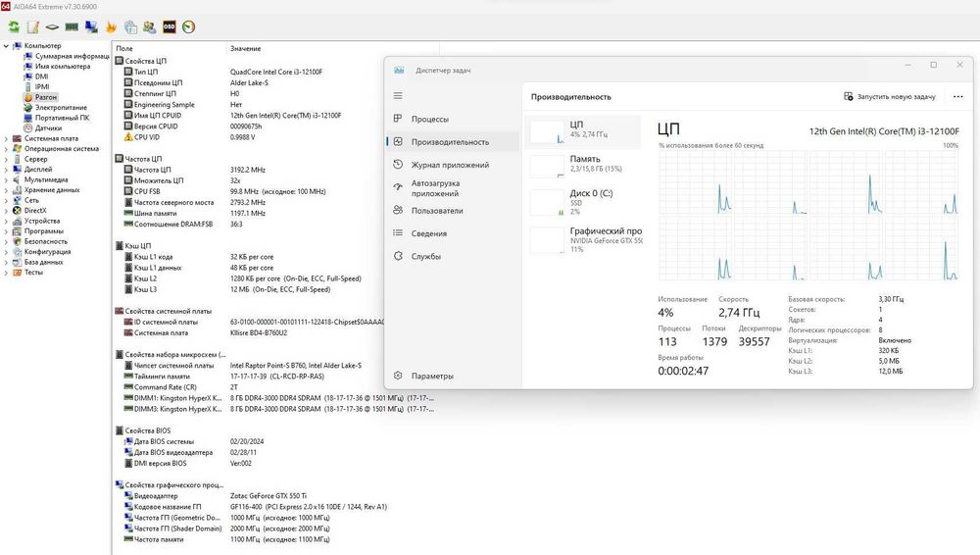Screen dimensions: 980x555
Task: Click the CPU VID warning icon
Action: [128, 137]
